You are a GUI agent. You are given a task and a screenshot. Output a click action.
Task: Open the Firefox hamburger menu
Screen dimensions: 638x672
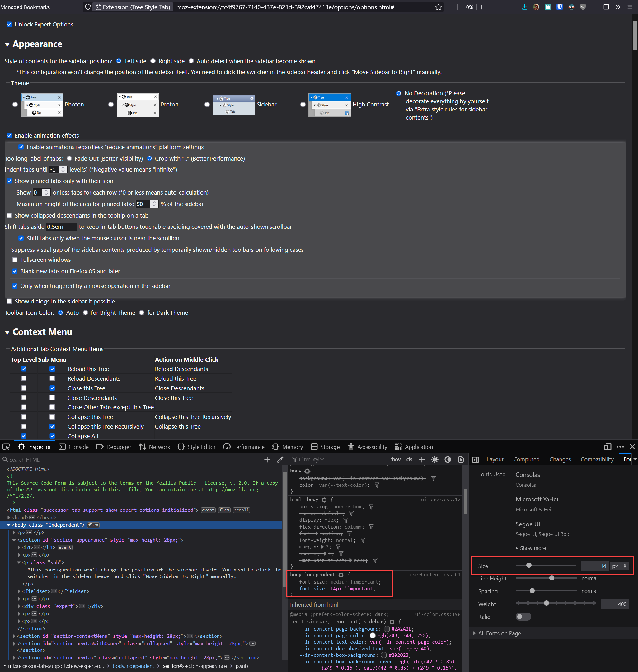630,7
